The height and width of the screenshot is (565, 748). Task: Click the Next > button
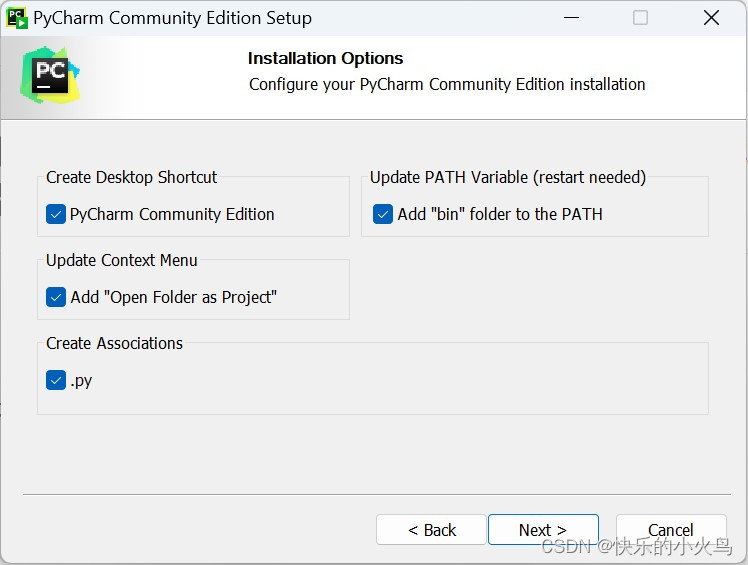pos(543,530)
